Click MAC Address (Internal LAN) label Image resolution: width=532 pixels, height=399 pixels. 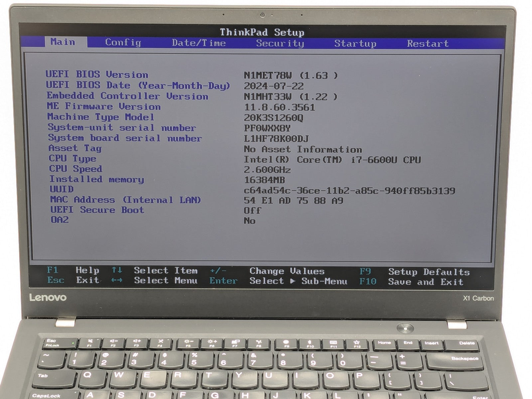tap(126, 199)
